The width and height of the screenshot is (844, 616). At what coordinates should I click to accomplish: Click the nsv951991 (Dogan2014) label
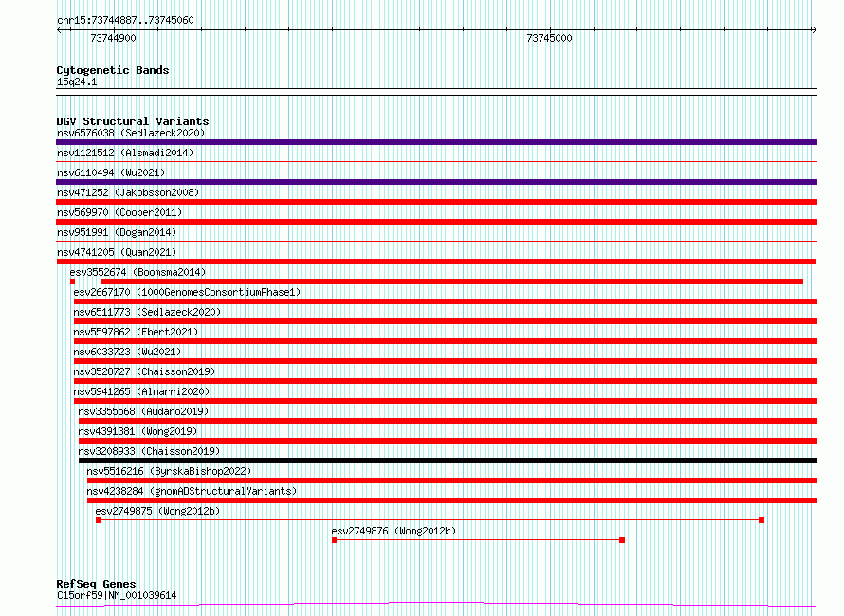pyautogui.click(x=117, y=232)
